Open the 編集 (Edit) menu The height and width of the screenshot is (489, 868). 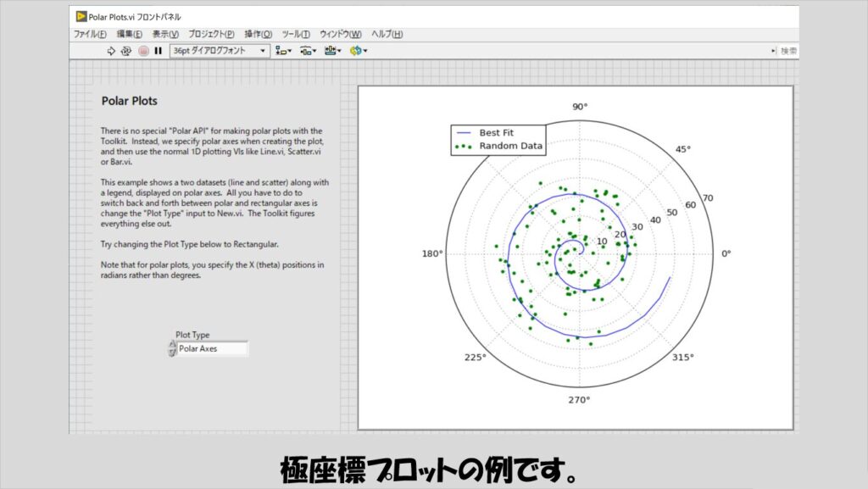[131, 34]
